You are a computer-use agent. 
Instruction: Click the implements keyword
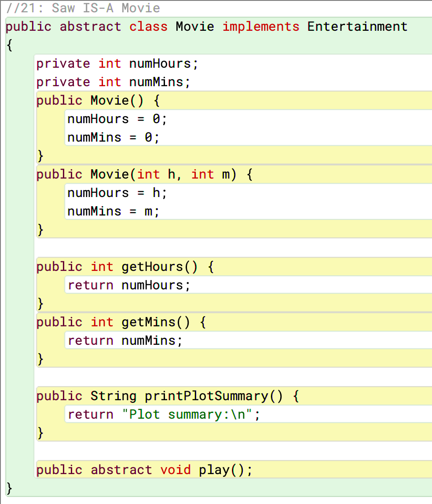pos(261,26)
